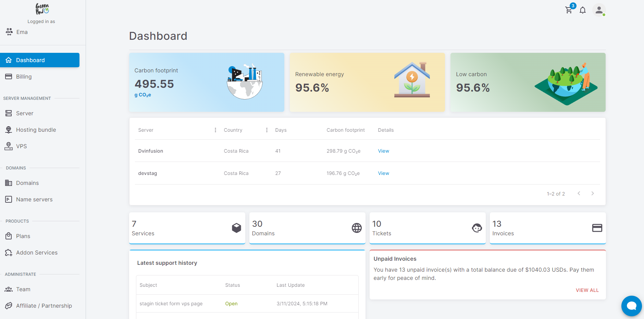Click the Domains globe icon
The height and width of the screenshot is (319, 644).
(x=357, y=228)
